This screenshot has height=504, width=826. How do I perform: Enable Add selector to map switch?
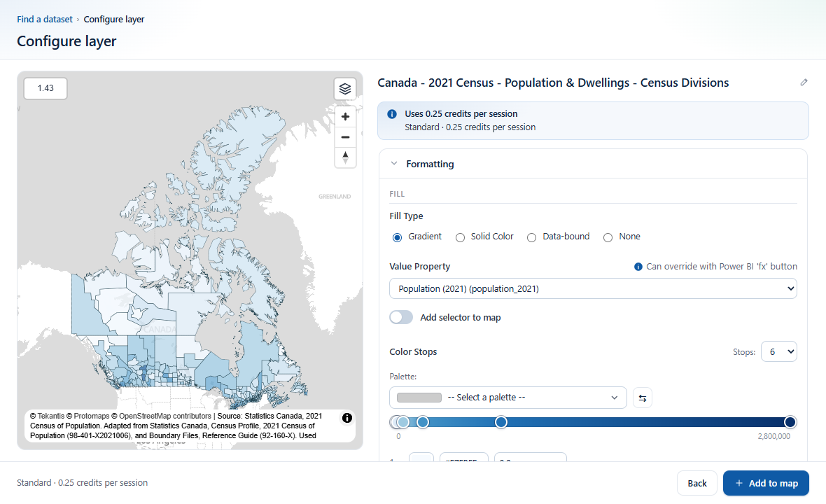[401, 318]
